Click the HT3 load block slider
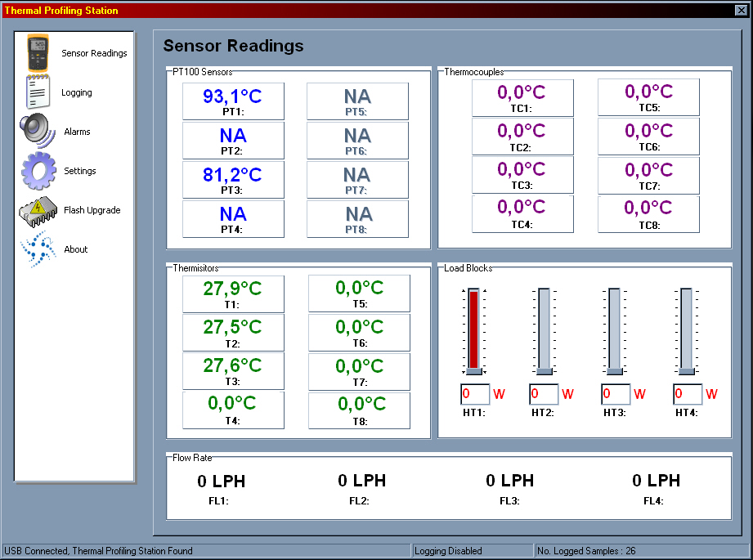The height and width of the screenshot is (560, 753). click(615, 331)
